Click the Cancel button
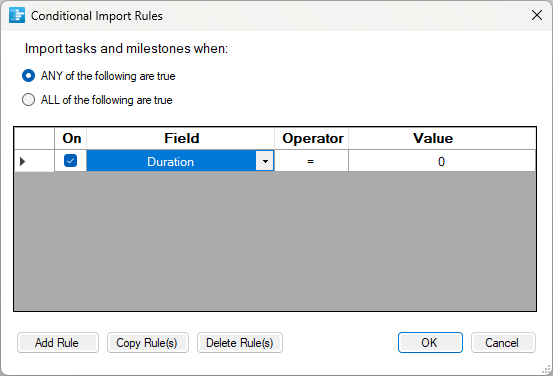553x376 pixels. pyautogui.click(x=503, y=342)
